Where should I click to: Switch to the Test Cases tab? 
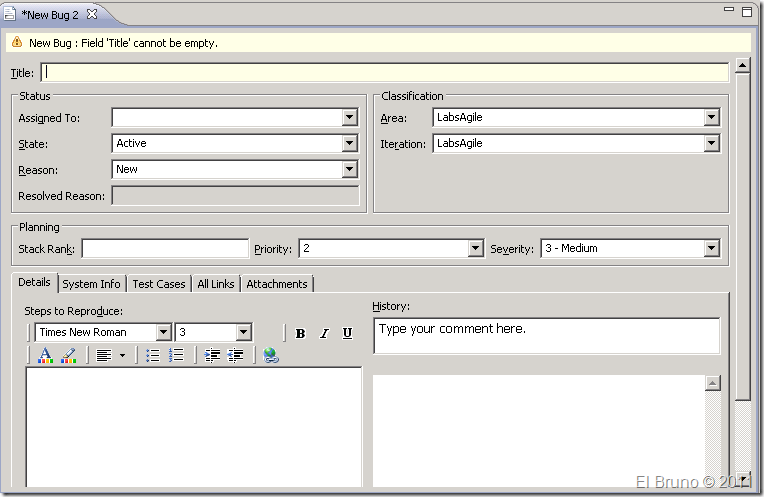pyautogui.click(x=159, y=284)
